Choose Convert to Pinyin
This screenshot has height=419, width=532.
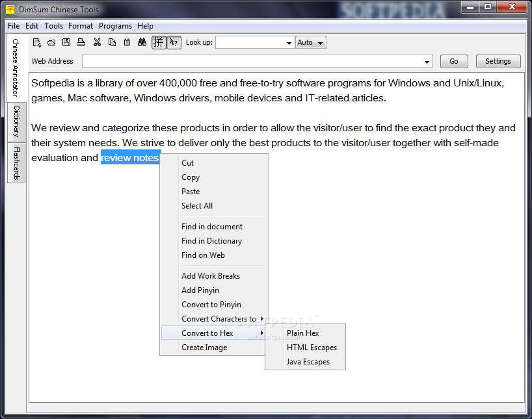[215, 305]
